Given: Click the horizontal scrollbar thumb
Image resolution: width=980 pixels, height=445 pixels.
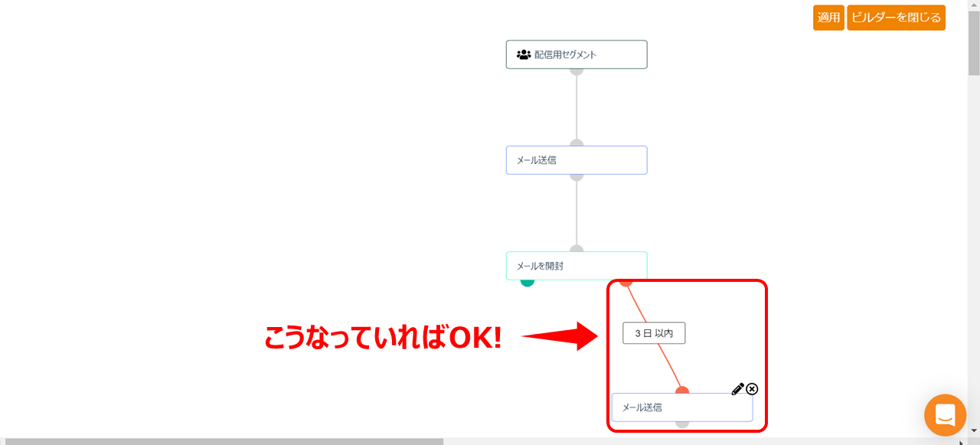Looking at the screenshot, I should tap(224, 441).
